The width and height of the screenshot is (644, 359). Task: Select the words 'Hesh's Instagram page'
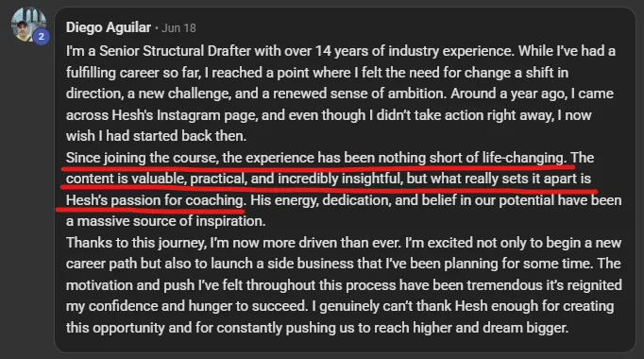point(185,115)
